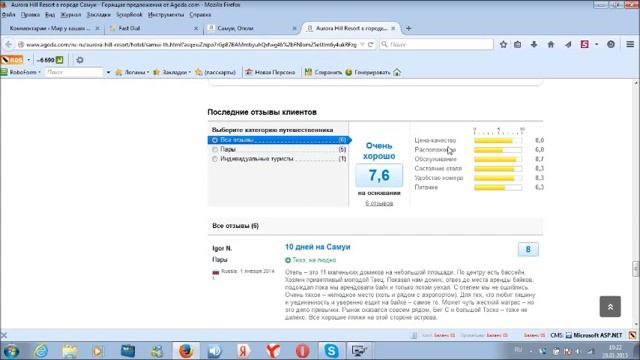The width and height of the screenshot is (640, 360).
Task: Click the Обслуживание rating bar
Action: [498, 159]
